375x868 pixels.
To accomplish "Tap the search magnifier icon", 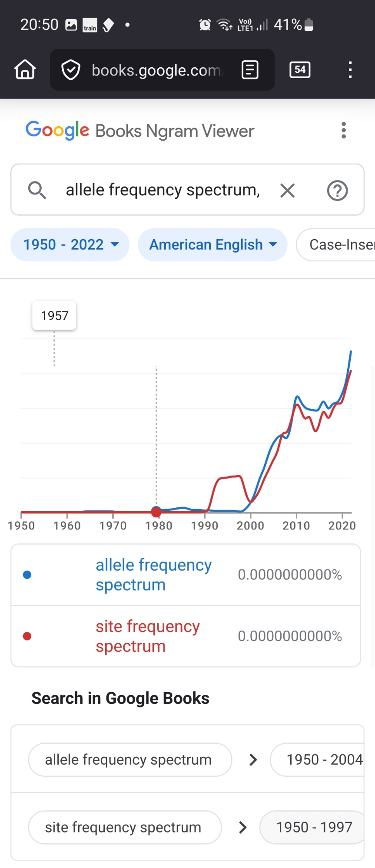I will [x=37, y=190].
